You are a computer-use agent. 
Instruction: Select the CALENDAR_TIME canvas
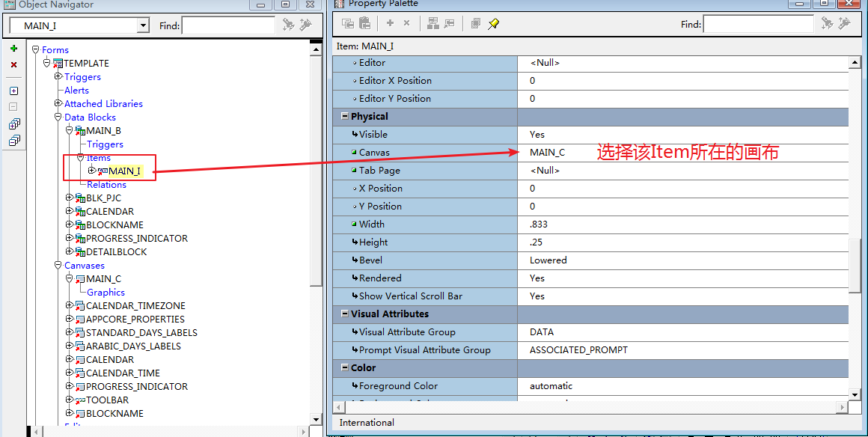click(123, 373)
